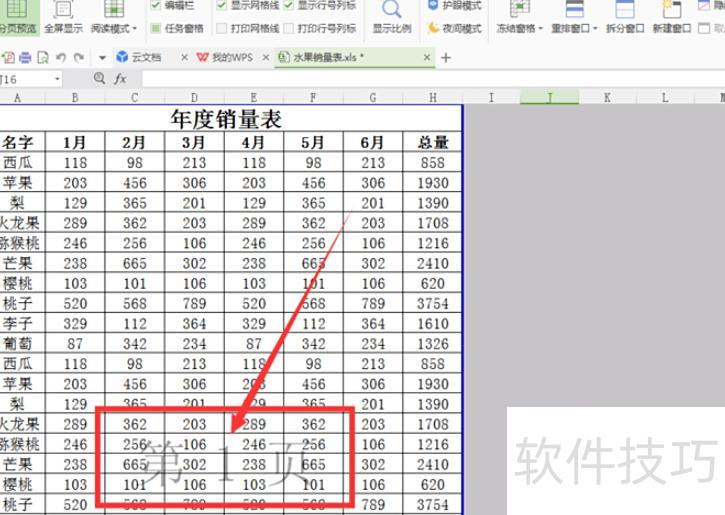Close the 水果销量表.xls tab
Screen dimensions: 725x515
[427, 57]
